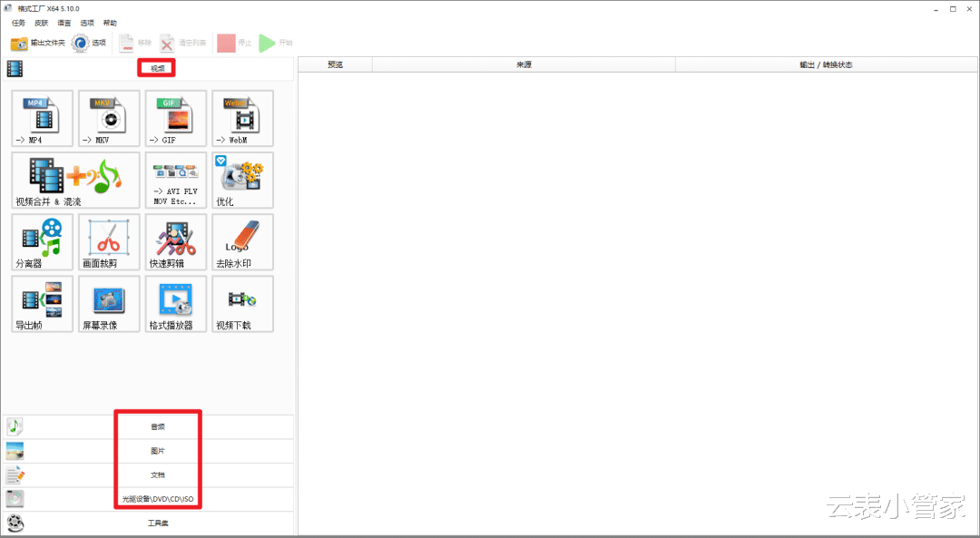Image resolution: width=980 pixels, height=538 pixels.
Task: Open the 去除水印 watermark removal tool
Action: (x=242, y=242)
